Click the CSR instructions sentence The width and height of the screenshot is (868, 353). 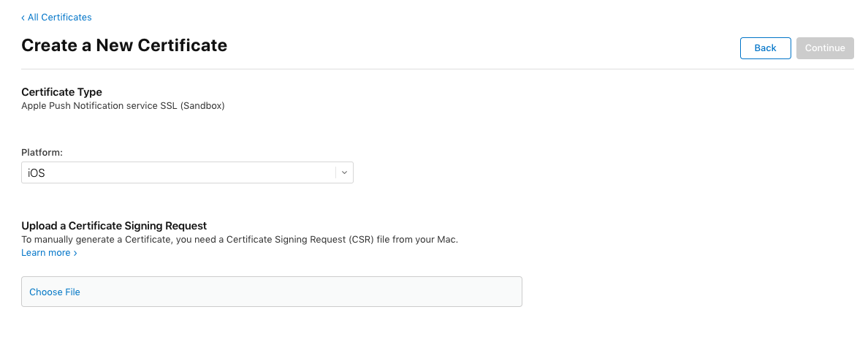point(240,240)
